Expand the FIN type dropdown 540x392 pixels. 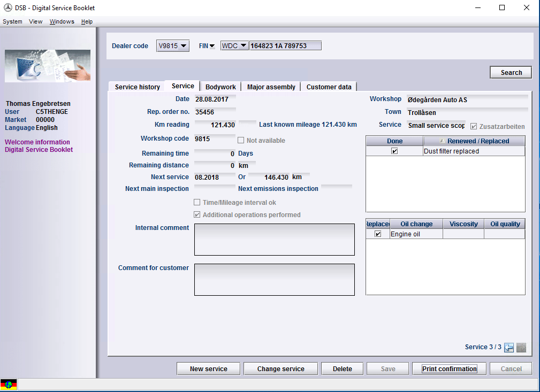coord(207,46)
